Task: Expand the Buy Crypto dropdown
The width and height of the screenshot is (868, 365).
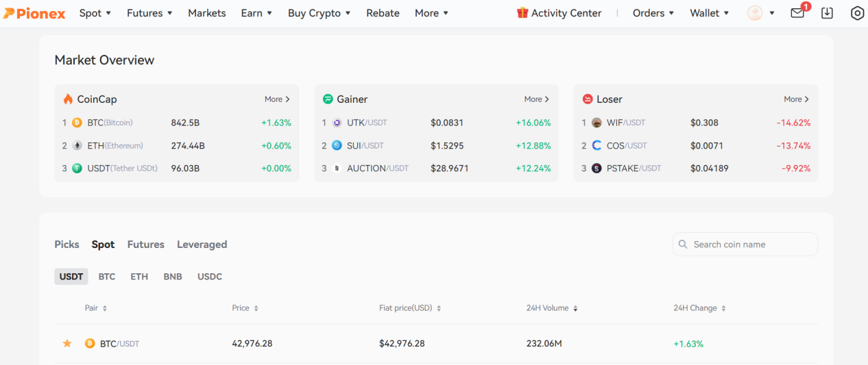Action: (319, 13)
